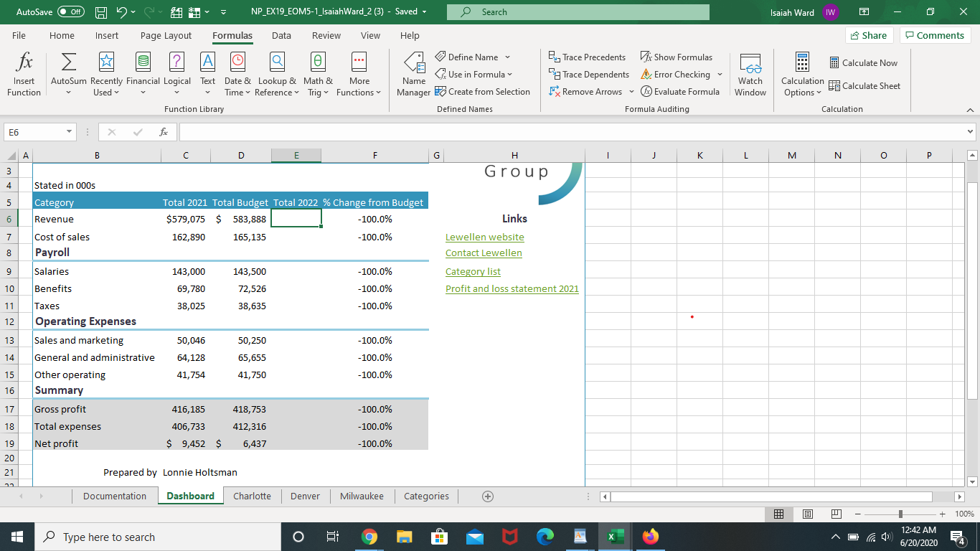Screen dimensions: 980x551
Task: Click Calculate Sheet
Action: [x=864, y=85]
